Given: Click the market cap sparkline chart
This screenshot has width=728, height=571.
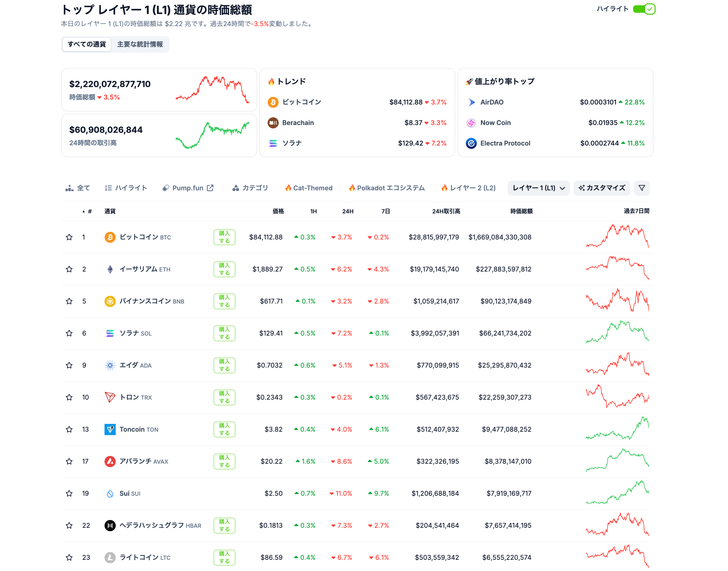Looking at the screenshot, I should tap(212, 90).
